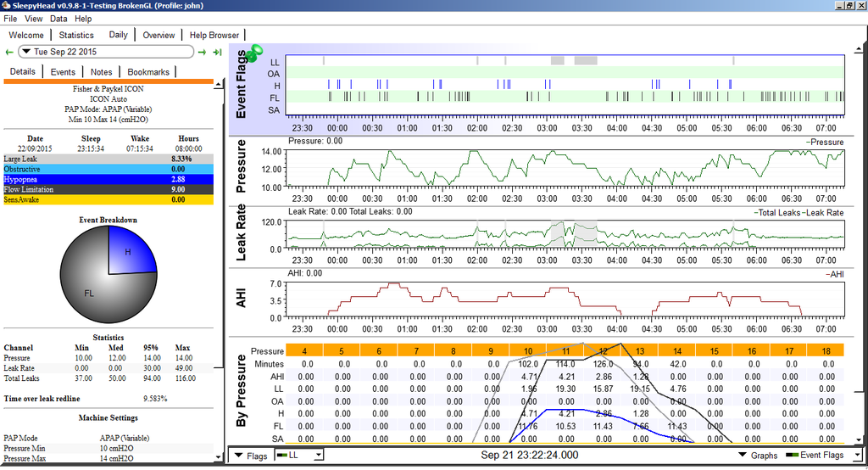Open the File menu
The image size is (868, 470).
click(10, 19)
